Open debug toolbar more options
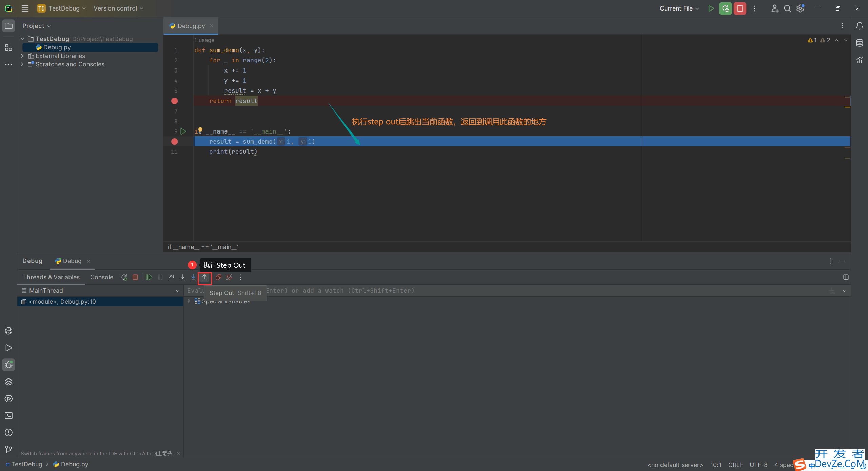This screenshot has height=471, width=868. tap(240, 277)
